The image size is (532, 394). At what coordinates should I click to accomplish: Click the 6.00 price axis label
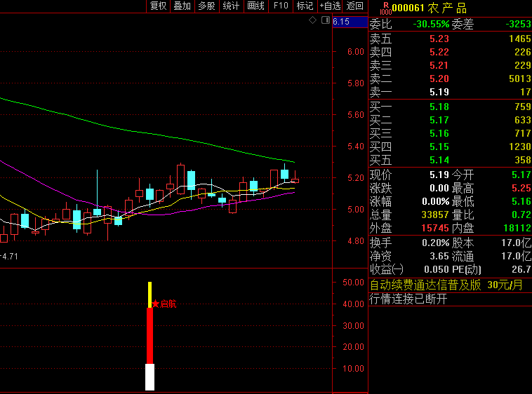click(355, 51)
